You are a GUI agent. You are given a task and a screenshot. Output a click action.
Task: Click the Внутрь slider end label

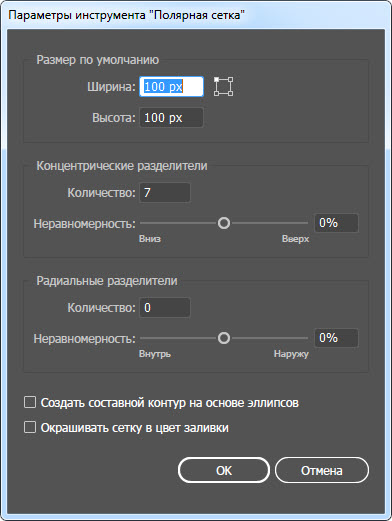point(155,354)
